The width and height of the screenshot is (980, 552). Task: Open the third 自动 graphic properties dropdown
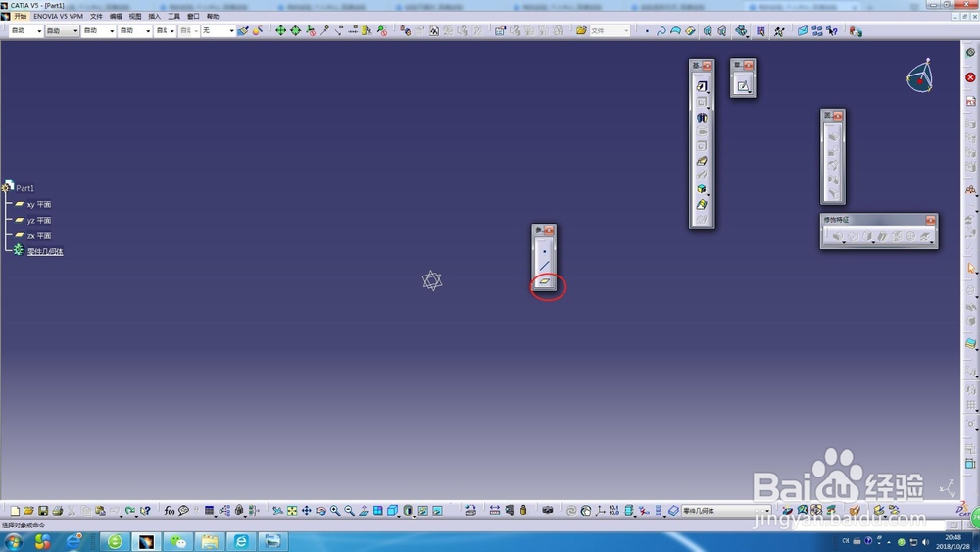(x=98, y=30)
